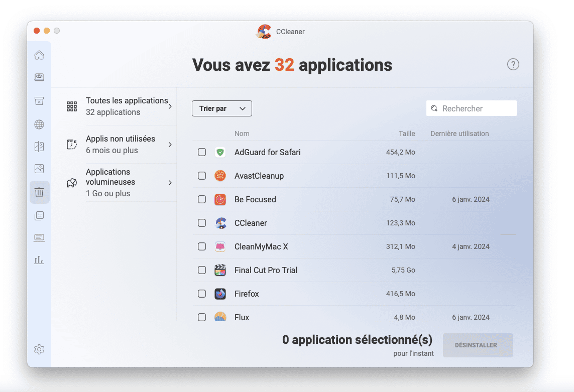Click the 454,2 Mo size value
The image size is (574, 392).
[400, 152]
